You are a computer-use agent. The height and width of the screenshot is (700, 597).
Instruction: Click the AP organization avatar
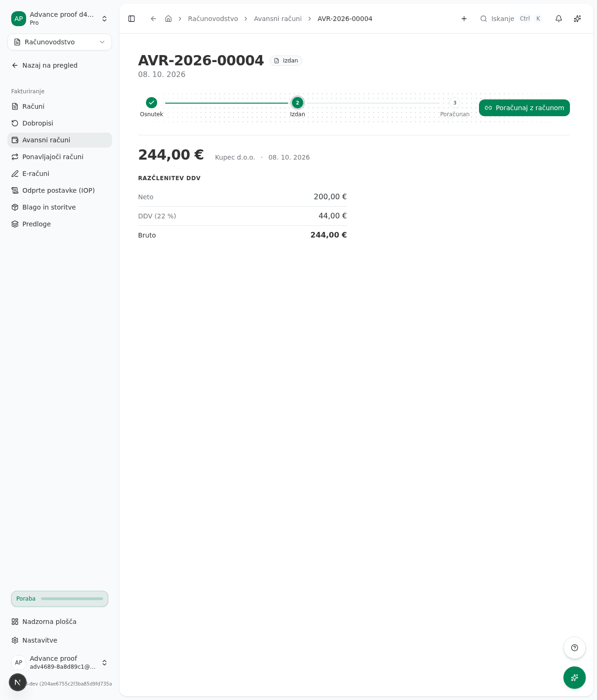click(19, 19)
